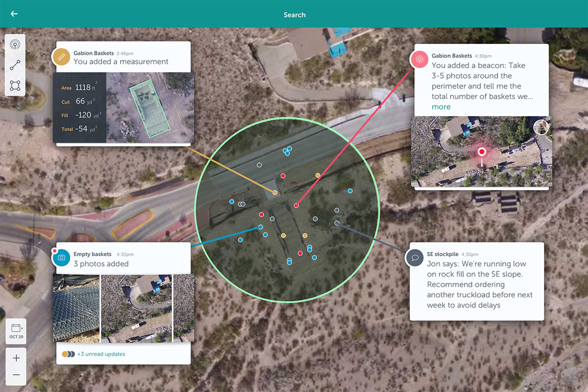Image resolution: width=588 pixels, height=392 pixels.
Task: Open the chain-link mesh photo thumbnail
Action: 76,308
